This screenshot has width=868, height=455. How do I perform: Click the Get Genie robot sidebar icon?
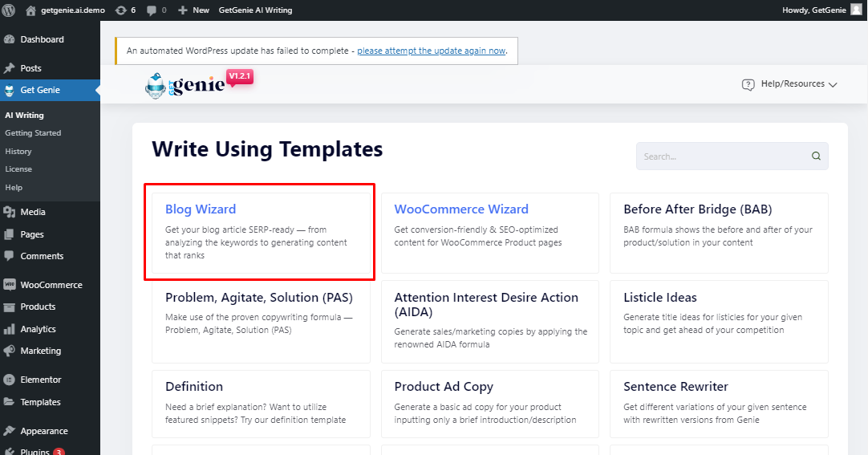click(x=9, y=90)
